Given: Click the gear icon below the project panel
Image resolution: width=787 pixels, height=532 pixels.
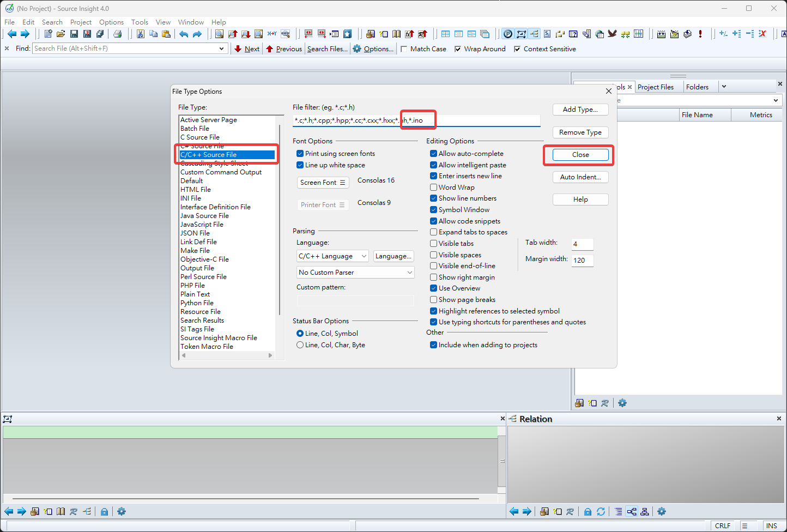Looking at the screenshot, I should click(x=622, y=403).
